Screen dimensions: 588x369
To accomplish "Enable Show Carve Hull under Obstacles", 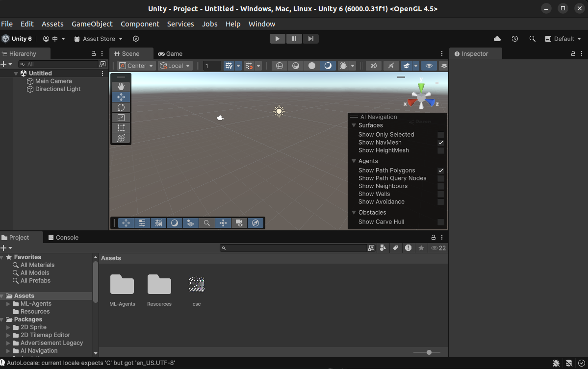I will [x=440, y=221].
